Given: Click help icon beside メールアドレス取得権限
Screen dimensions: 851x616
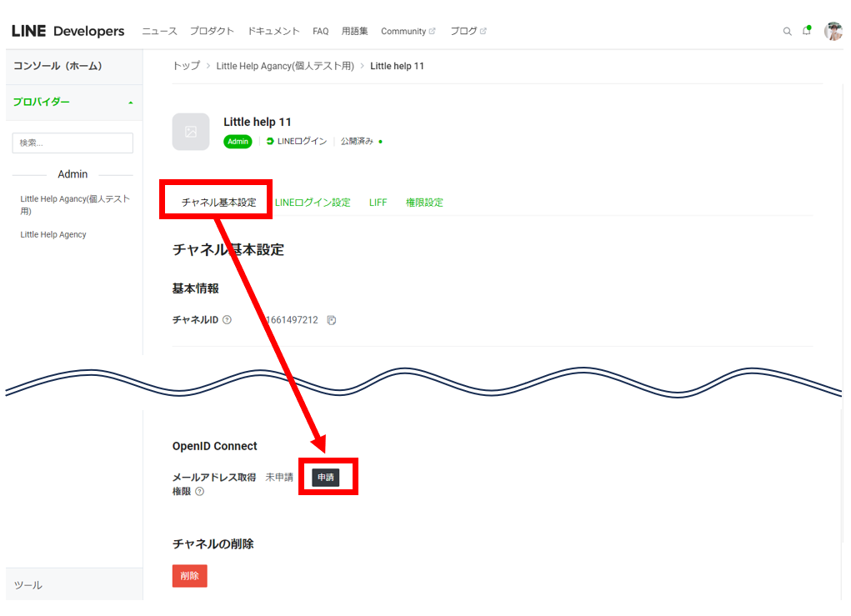Looking at the screenshot, I should point(200,492).
